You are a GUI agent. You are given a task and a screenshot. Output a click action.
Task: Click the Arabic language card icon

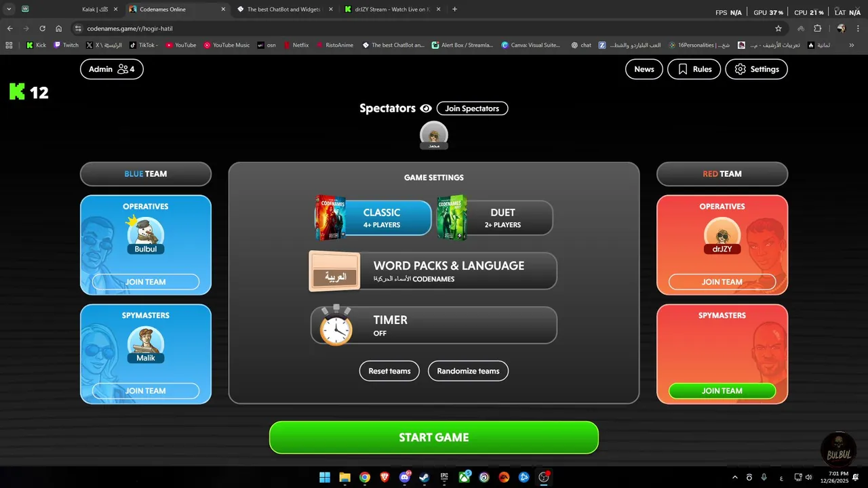point(334,271)
